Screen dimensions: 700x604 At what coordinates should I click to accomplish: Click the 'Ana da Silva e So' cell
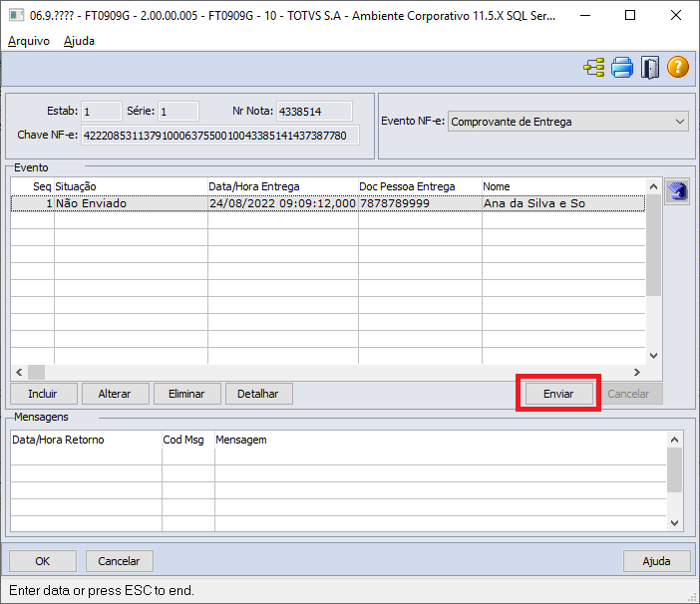563,203
